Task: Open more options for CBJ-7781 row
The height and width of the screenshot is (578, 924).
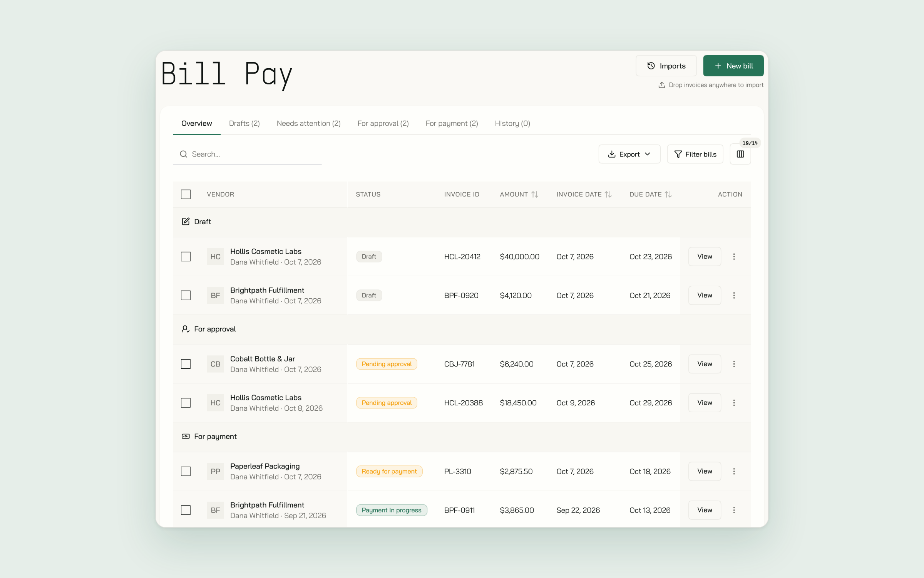Action: click(x=734, y=364)
